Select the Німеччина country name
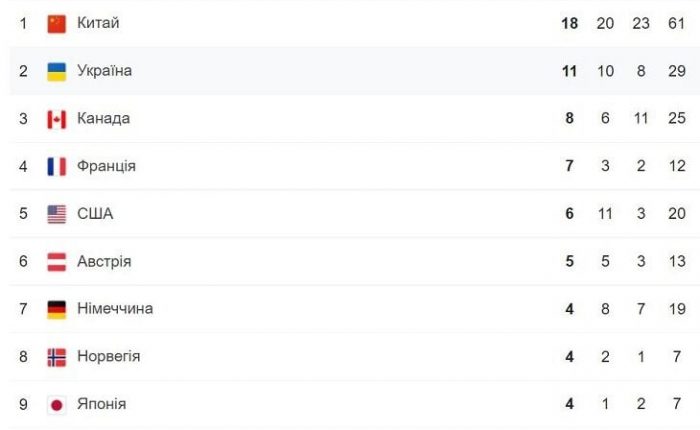 [x=115, y=309]
